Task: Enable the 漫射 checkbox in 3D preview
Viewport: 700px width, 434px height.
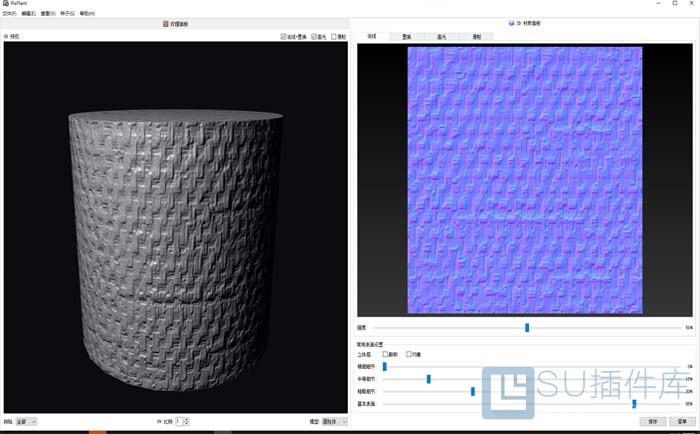Action: [334, 36]
